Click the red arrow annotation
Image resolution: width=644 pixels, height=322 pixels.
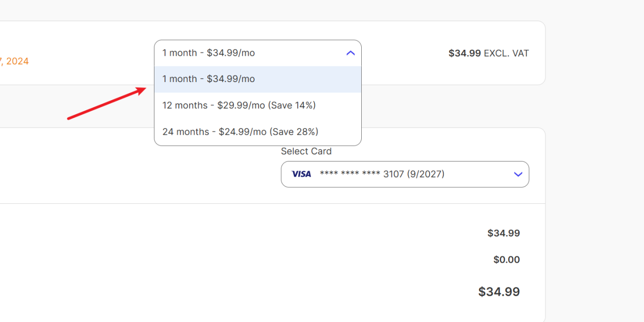point(107,104)
